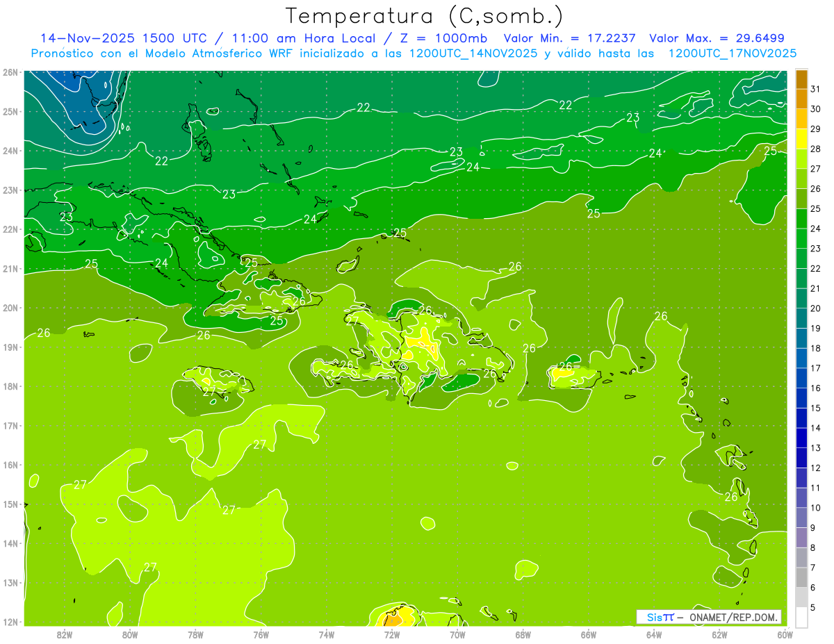The height and width of the screenshot is (644, 834).
Task: Click the yellow color bar segment between 28 and 29
Action: (x=801, y=139)
